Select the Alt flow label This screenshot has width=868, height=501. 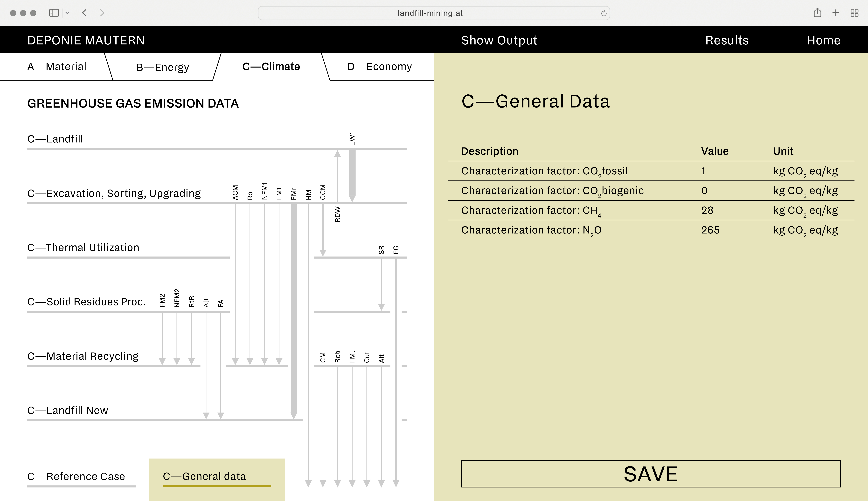[x=381, y=358]
